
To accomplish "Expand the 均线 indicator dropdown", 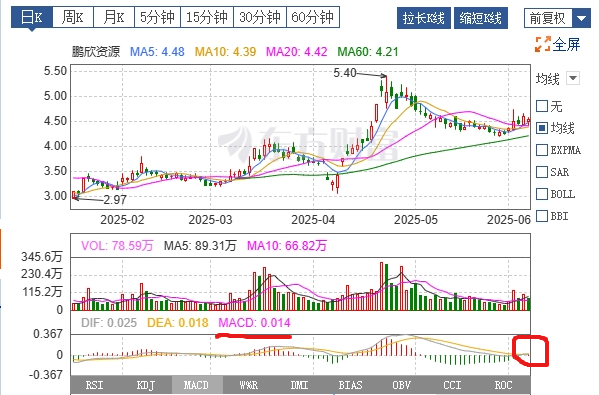I will pyautogui.click(x=573, y=78).
